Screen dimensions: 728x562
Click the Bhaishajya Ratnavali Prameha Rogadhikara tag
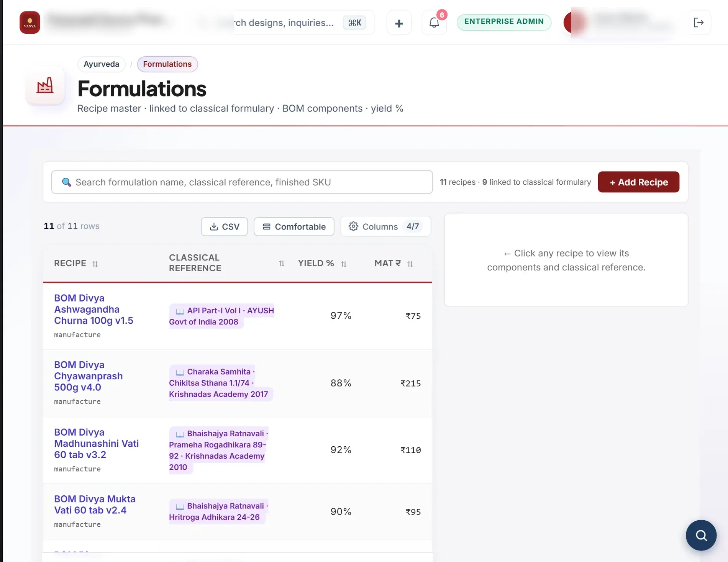[218, 450]
